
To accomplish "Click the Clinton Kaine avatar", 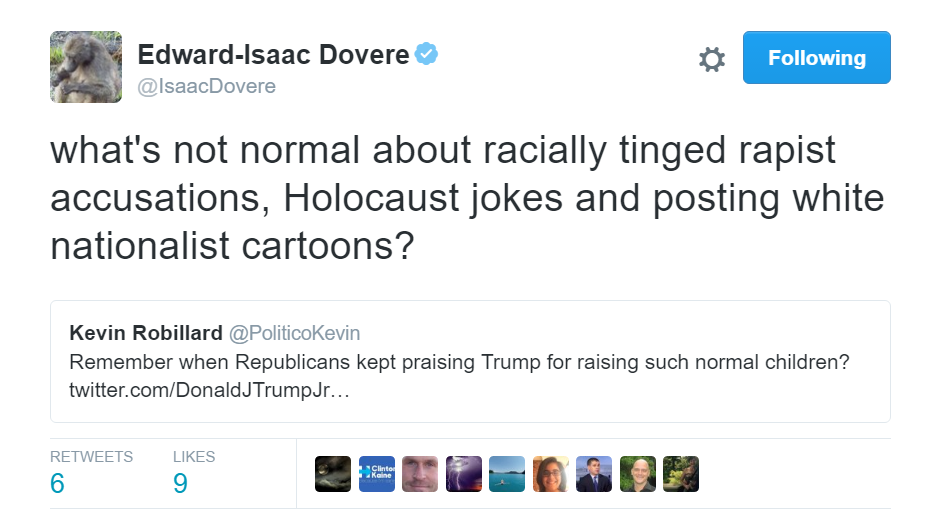I will [x=376, y=474].
